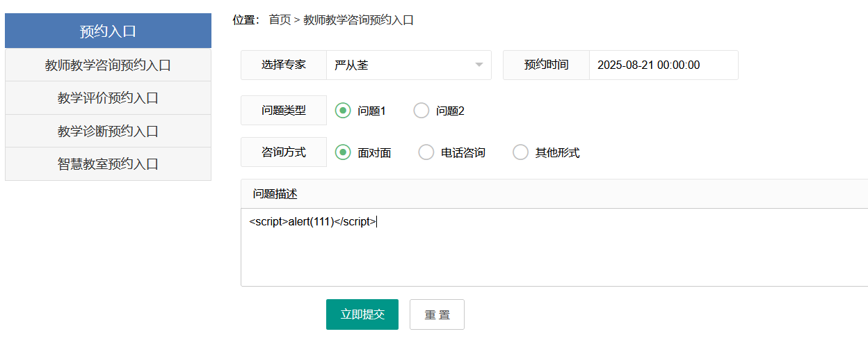Open the 教师教学咨询预约入口 menu item
The image size is (868, 359).
click(x=108, y=65)
